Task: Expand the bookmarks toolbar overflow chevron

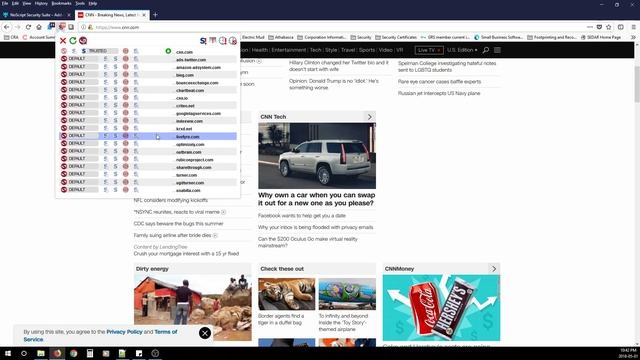Action: (x=633, y=37)
